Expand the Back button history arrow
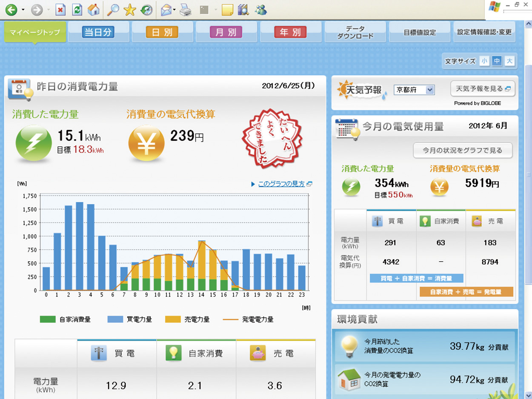Image resolution: width=532 pixels, height=399 pixels. tap(23, 10)
